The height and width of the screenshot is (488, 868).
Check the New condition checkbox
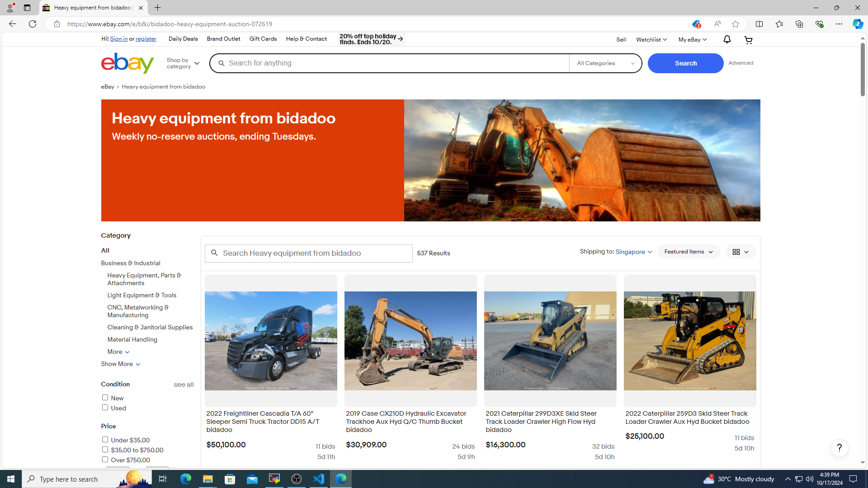pyautogui.click(x=105, y=398)
